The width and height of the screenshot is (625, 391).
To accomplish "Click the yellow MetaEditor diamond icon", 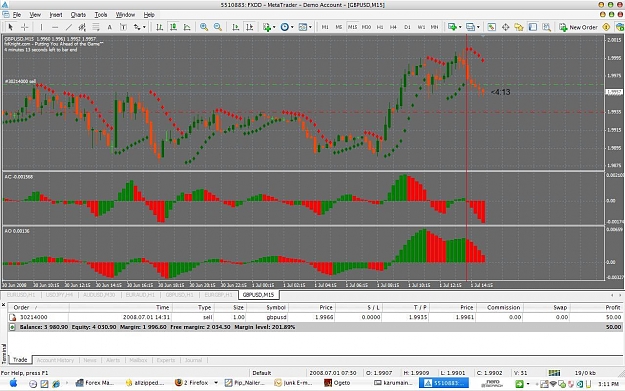I will [606, 27].
